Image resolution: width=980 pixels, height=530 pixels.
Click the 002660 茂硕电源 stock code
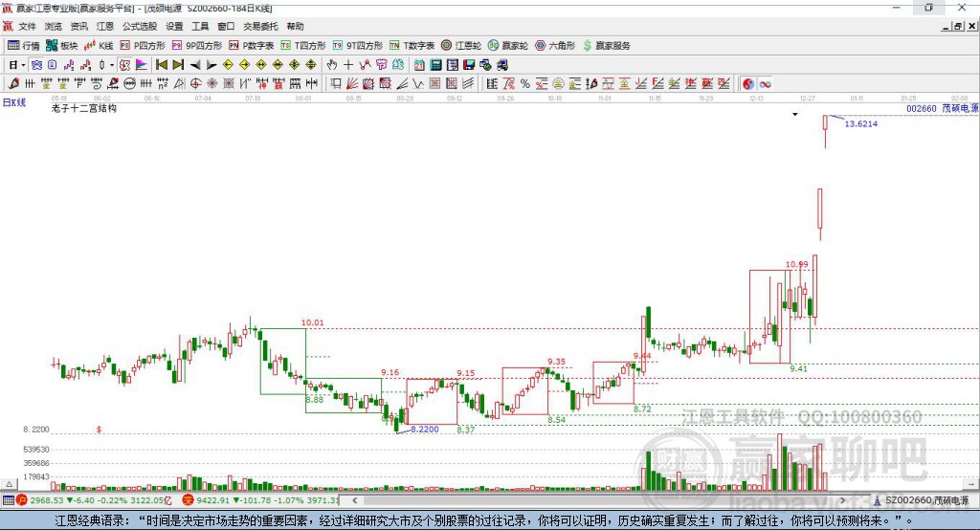pos(943,108)
